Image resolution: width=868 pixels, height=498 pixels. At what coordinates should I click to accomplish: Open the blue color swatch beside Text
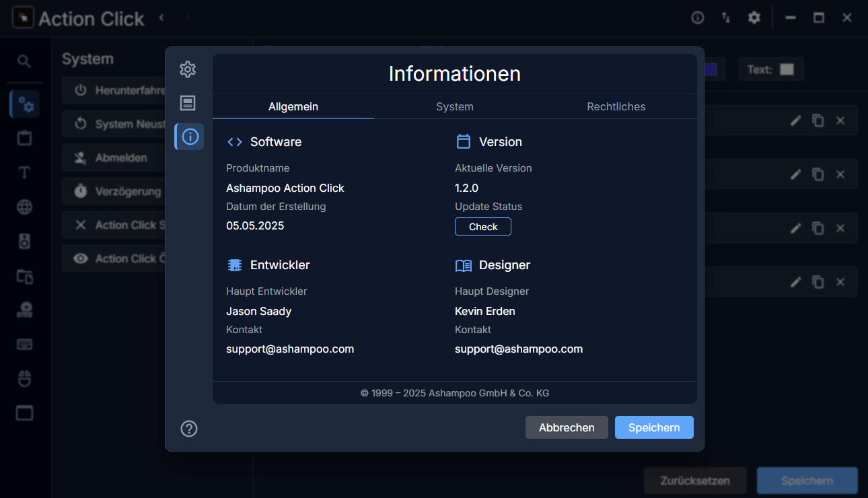coord(711,69)
